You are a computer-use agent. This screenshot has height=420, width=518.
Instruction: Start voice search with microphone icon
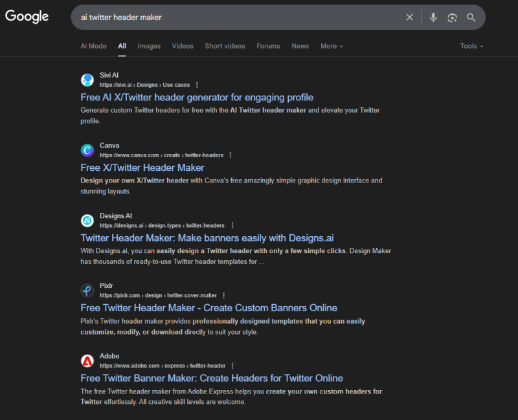point(433,17)
